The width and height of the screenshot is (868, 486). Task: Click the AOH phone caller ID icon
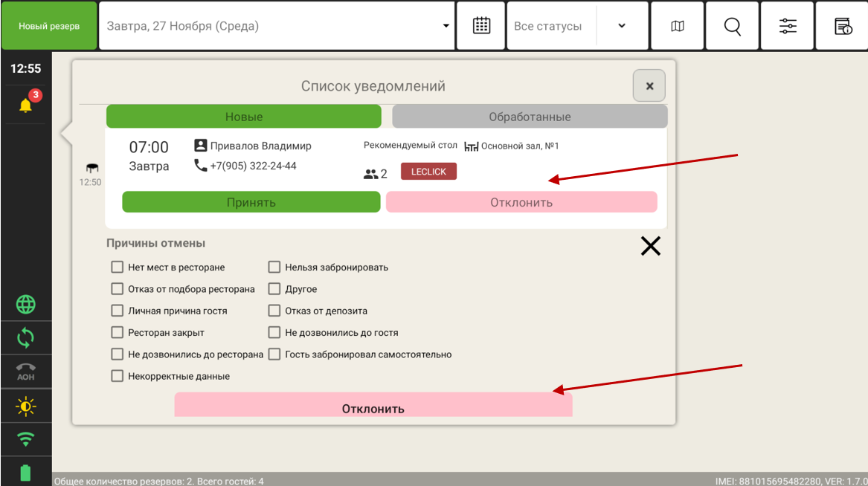tap(26, 372)
